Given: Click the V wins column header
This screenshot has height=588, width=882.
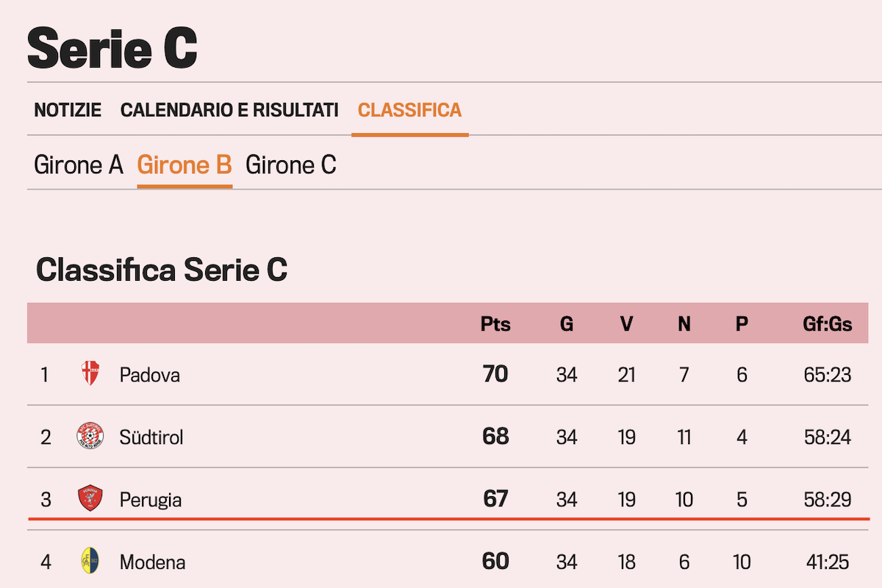Looking at the screenshot, I should pyautogui.click(x=626, y=324).
